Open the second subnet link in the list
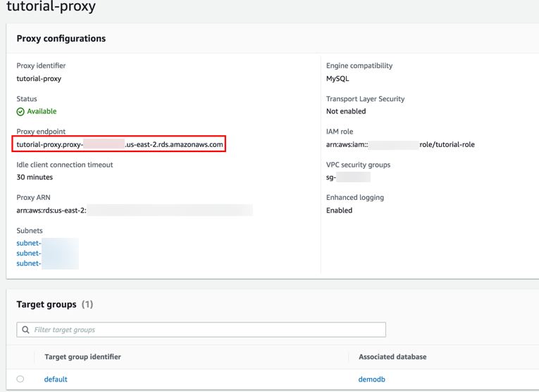 click(x=29, y=253)
